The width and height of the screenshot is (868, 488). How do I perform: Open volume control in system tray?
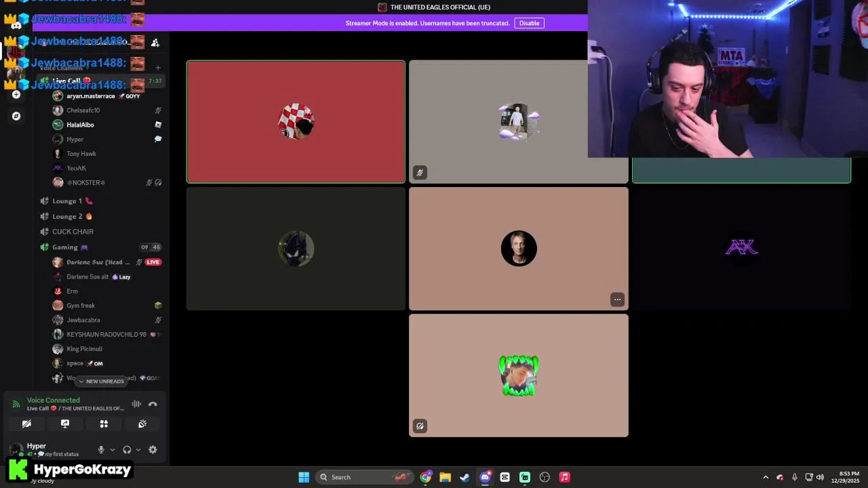pyautogui.click(x=820, y=477)
